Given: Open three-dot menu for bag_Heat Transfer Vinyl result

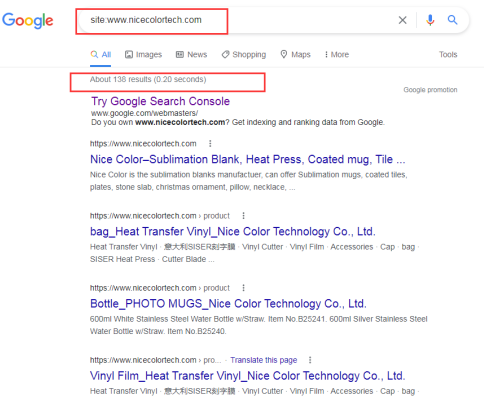Looking at the screenshot, I should coord(244,216).
